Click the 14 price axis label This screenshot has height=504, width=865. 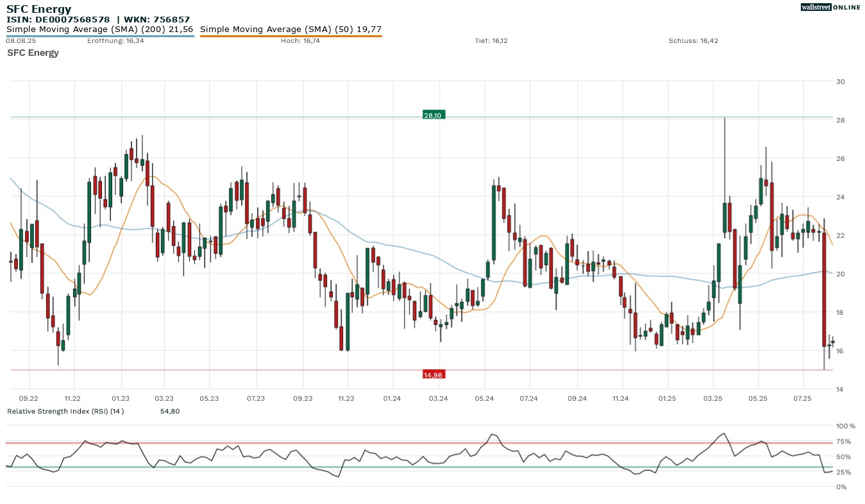coord(840,389)
